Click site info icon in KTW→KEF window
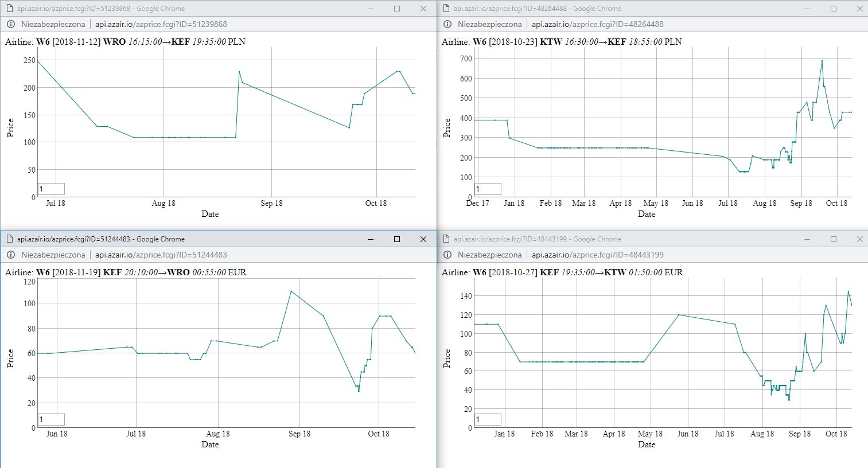The height and width of the screenshot is (468, 868). tap(447, 24)
